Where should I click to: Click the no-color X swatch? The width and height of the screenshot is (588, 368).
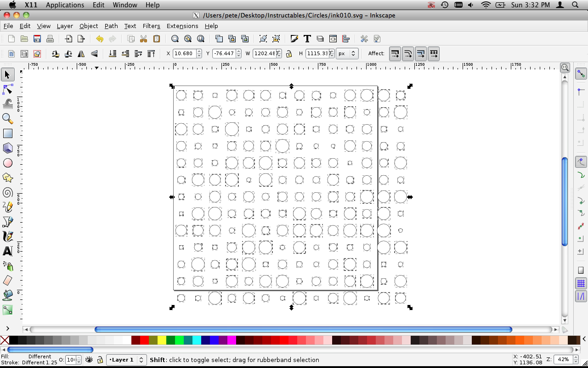tap(5, 340)
